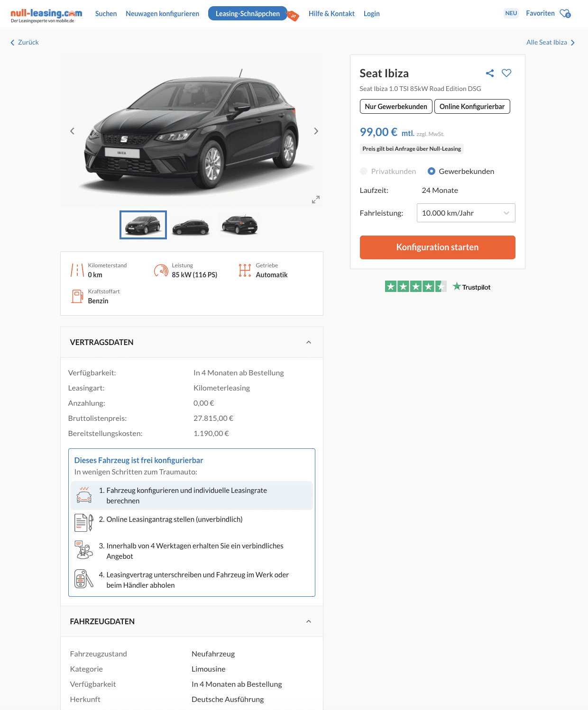
Task: Show the next car image with right arrow
Action: click(316, 131)
